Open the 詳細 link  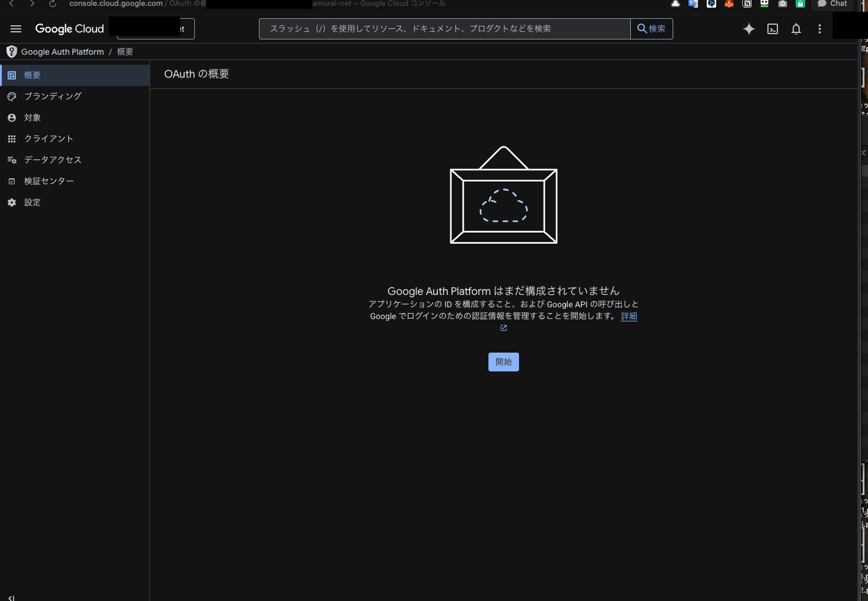pyautogui.click(x=628, y=316)
